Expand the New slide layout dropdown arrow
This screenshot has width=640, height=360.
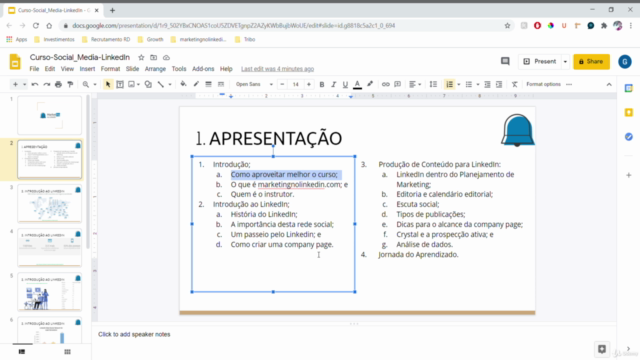pyautogui.click(x=24, y=84)
